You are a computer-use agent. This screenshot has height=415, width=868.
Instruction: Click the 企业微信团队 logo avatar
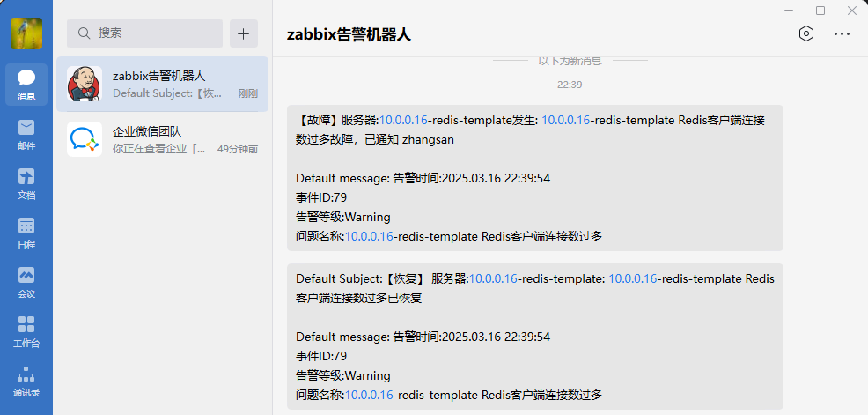point(85,139)
